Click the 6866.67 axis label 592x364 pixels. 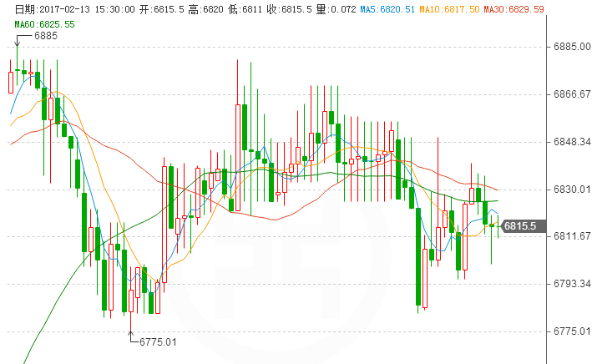(x=572, y=94)
